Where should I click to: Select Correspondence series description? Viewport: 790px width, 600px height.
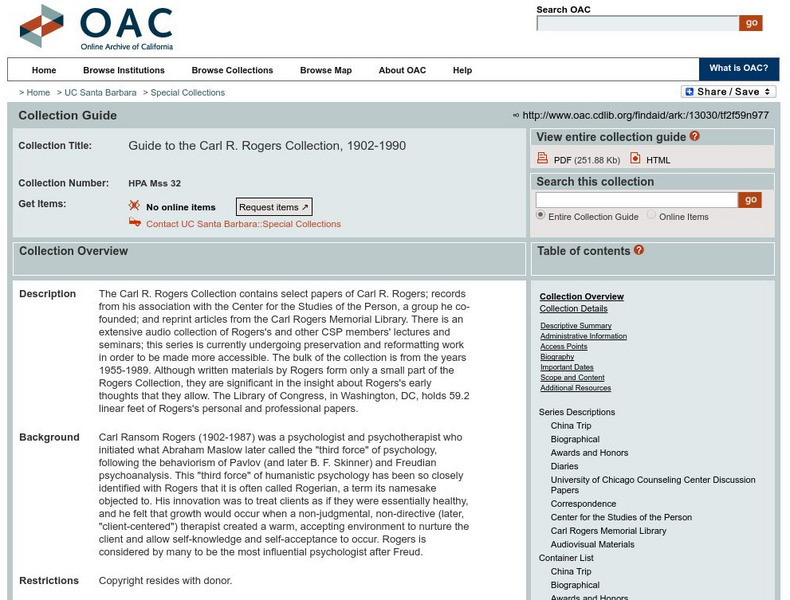583,504
